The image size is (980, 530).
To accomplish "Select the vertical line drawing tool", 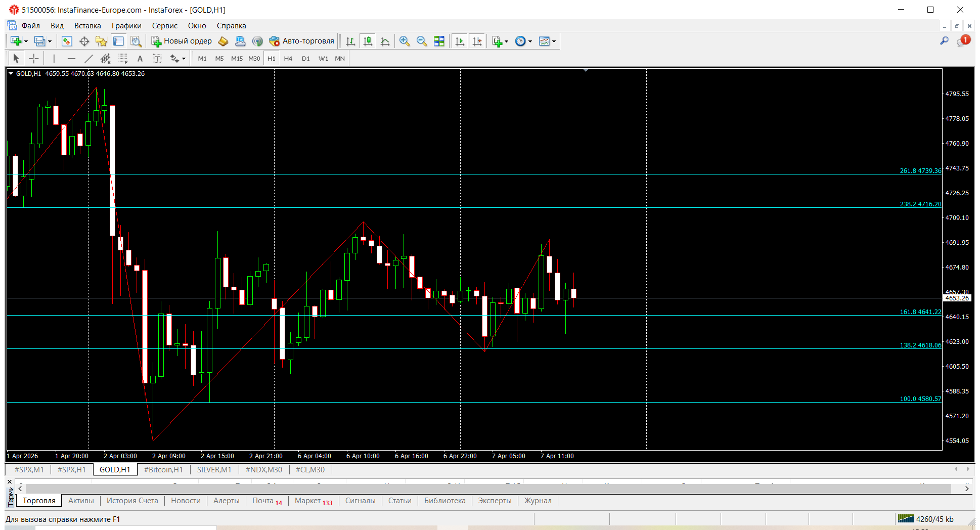I will [54, 59].
